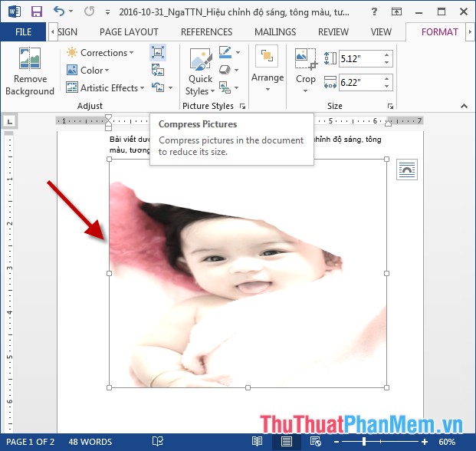Click 48 WORDS word count
Image resolution: width=476 pixels, height=451 pixels.
click(90, 442)
